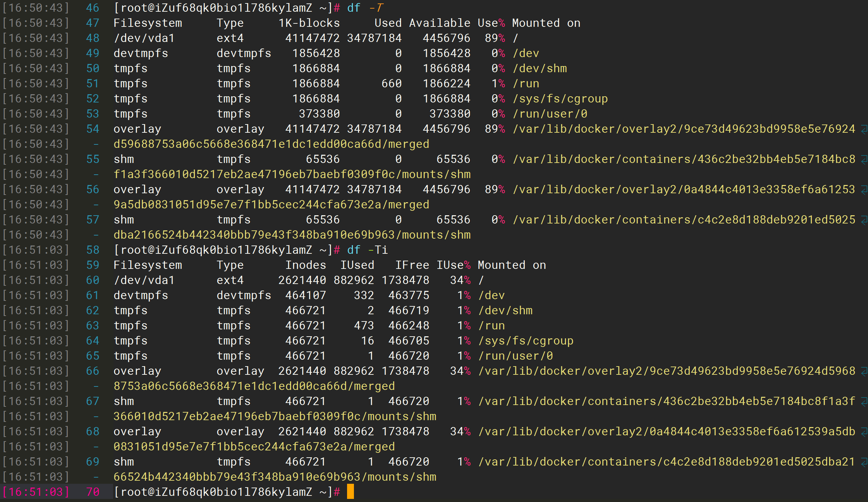Click the wrap indicator icon on line 68
868x502 pixels.
pyautogui.click(x=864, y=432)
